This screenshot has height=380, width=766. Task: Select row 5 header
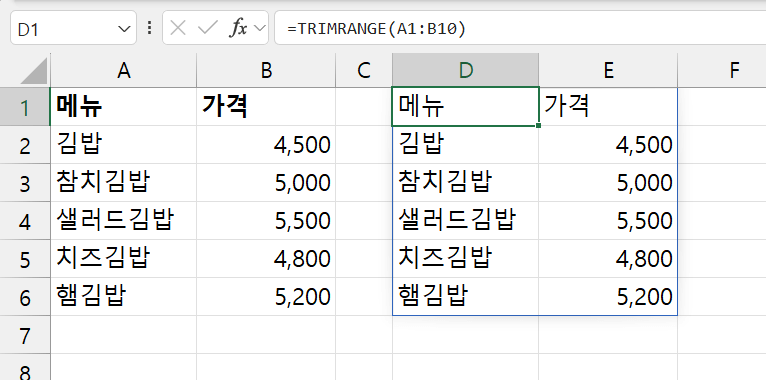click(x=25, y=259)
